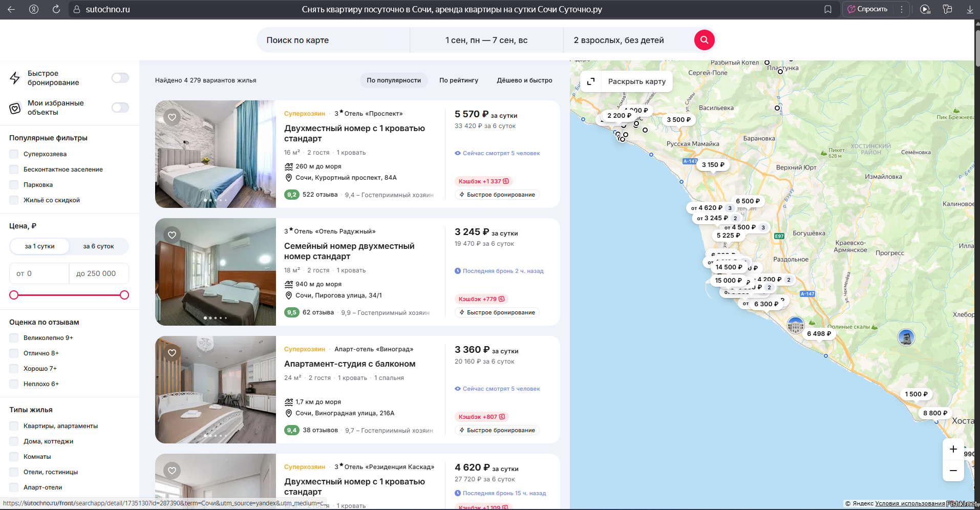Click the browser back arrow
Image resolution: width=980 pixels, height=510 pixels.
click(x=11, y=9)
